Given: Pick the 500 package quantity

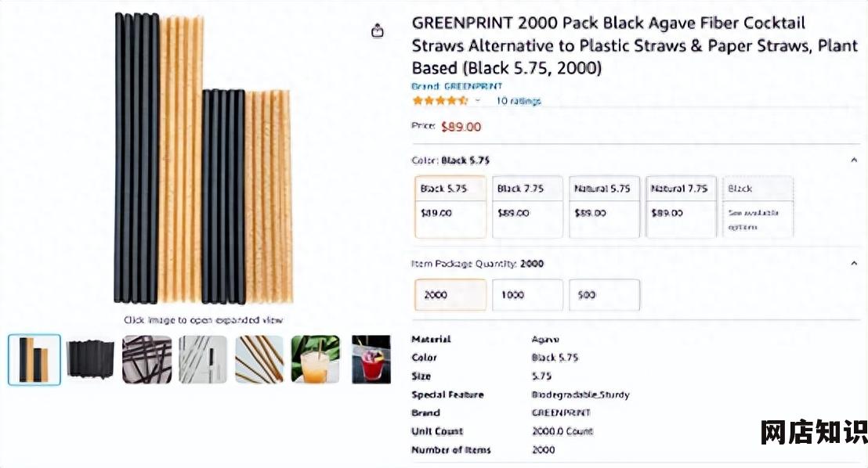Looking at the screenshot, I should (604, 295).
